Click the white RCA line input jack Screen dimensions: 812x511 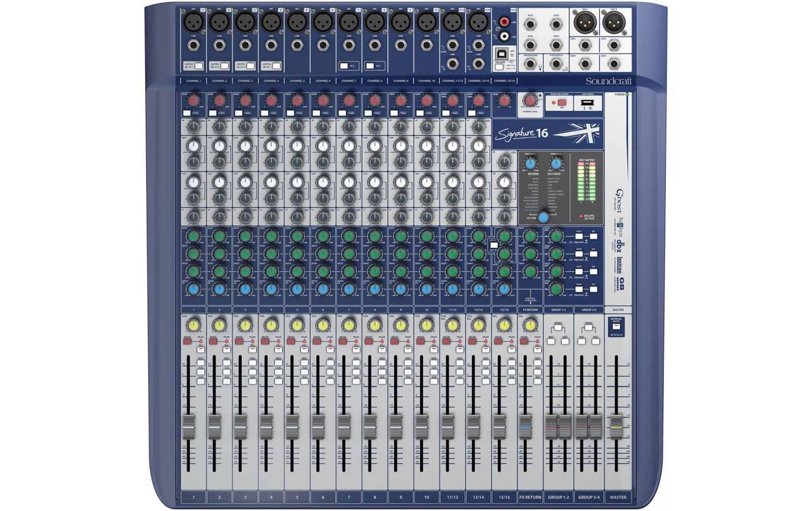[504, 37]
